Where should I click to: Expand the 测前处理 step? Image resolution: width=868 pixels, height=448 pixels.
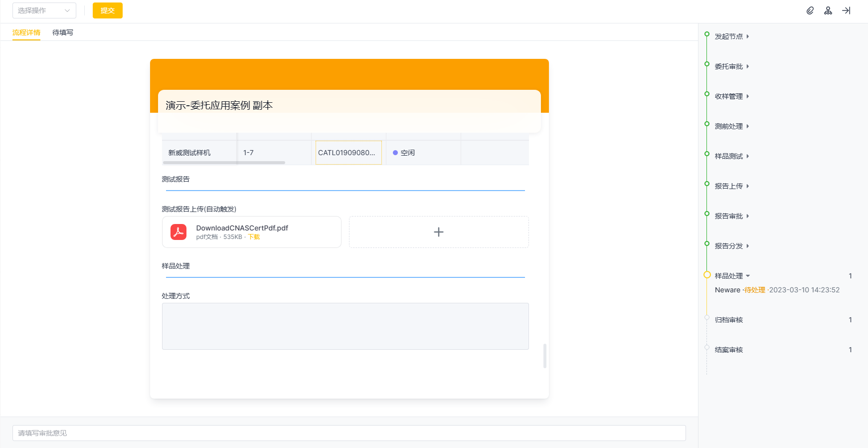pos(747,126)
